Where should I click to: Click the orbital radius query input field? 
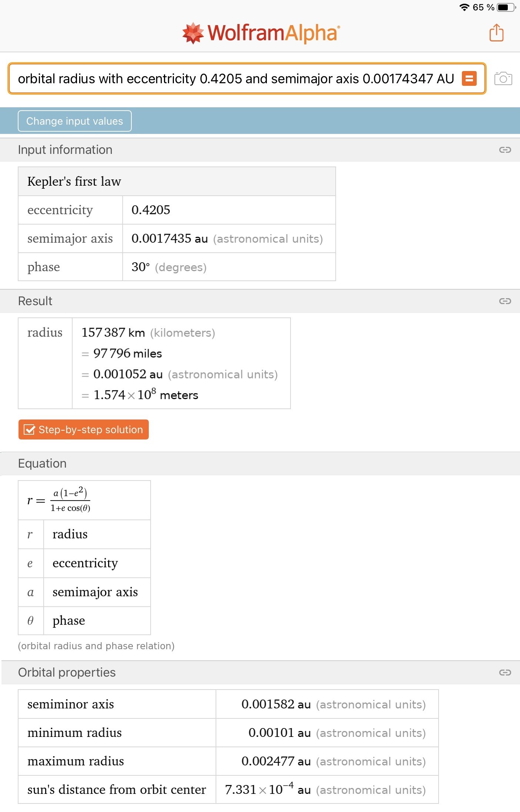point(236,78)
